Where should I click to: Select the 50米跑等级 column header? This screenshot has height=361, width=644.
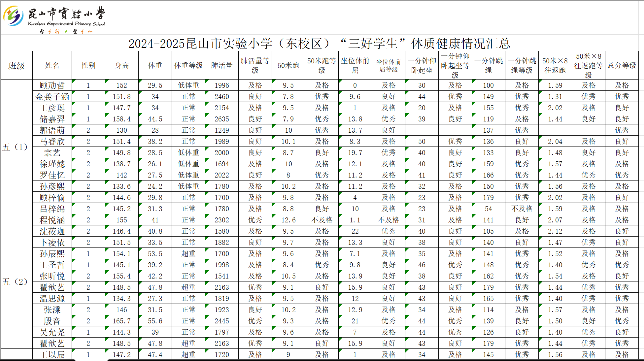coord(322,65)
